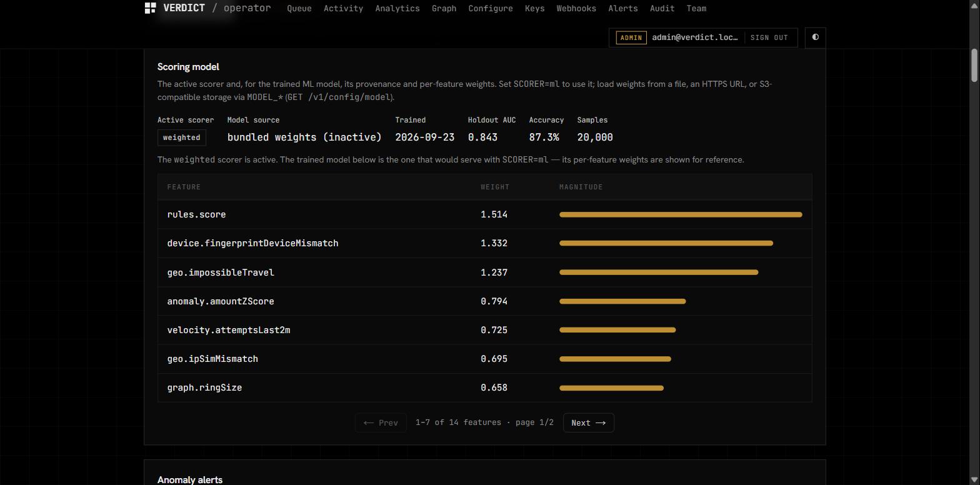Click the Anomaly alerts heading
This screenshot has width=980, height=485.
click(190, 480)
